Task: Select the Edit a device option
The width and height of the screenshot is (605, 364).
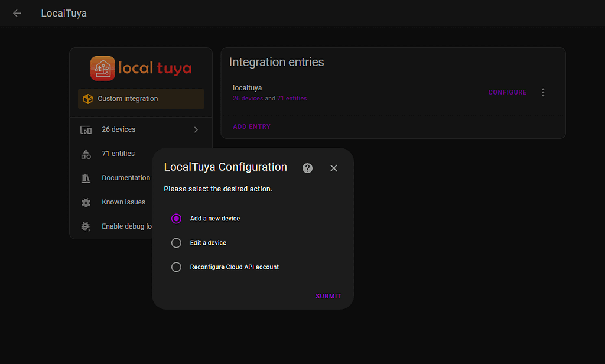Action: click(176, 243)
